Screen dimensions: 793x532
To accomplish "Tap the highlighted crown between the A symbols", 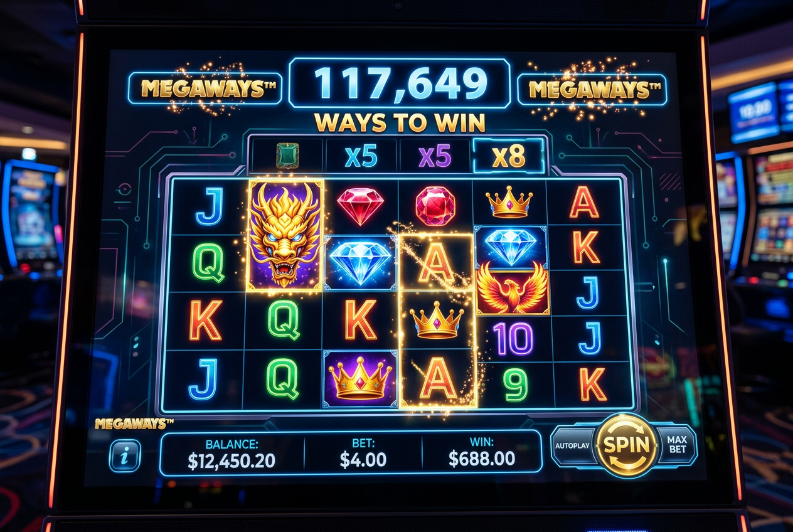I will click(x=437, y=320).
